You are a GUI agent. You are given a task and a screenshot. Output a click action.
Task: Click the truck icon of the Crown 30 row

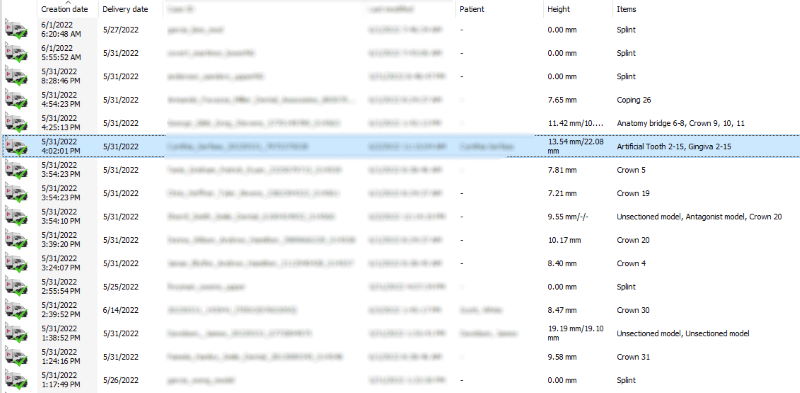(16, 310)
